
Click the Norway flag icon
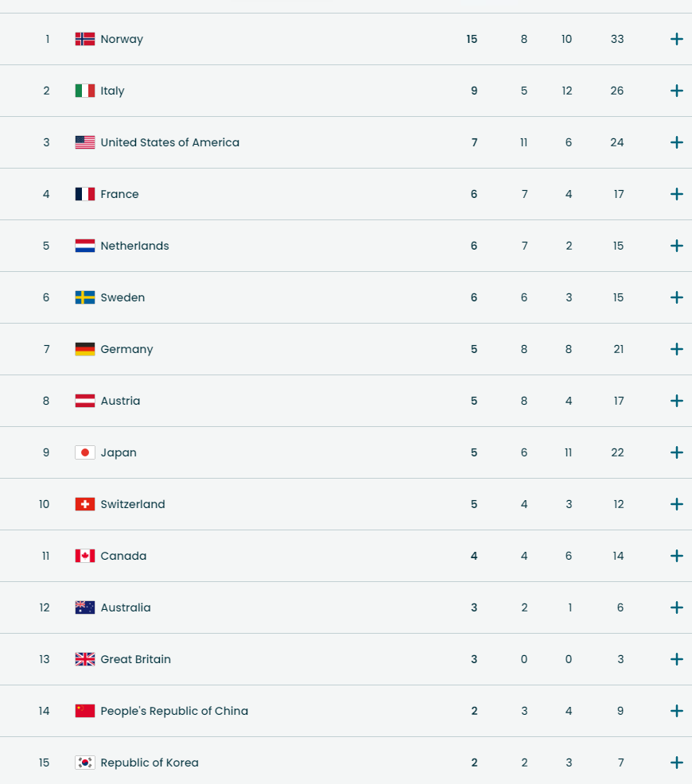[85, 39]
